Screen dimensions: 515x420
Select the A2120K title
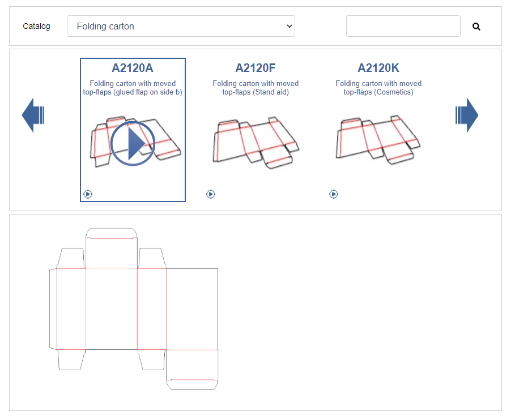coord(378,68)
